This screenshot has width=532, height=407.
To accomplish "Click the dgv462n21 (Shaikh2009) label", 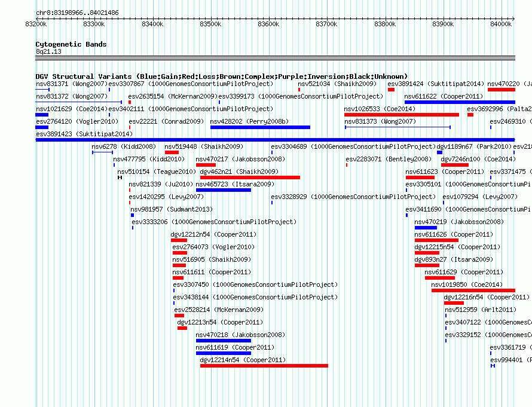I will click(239, 172).
